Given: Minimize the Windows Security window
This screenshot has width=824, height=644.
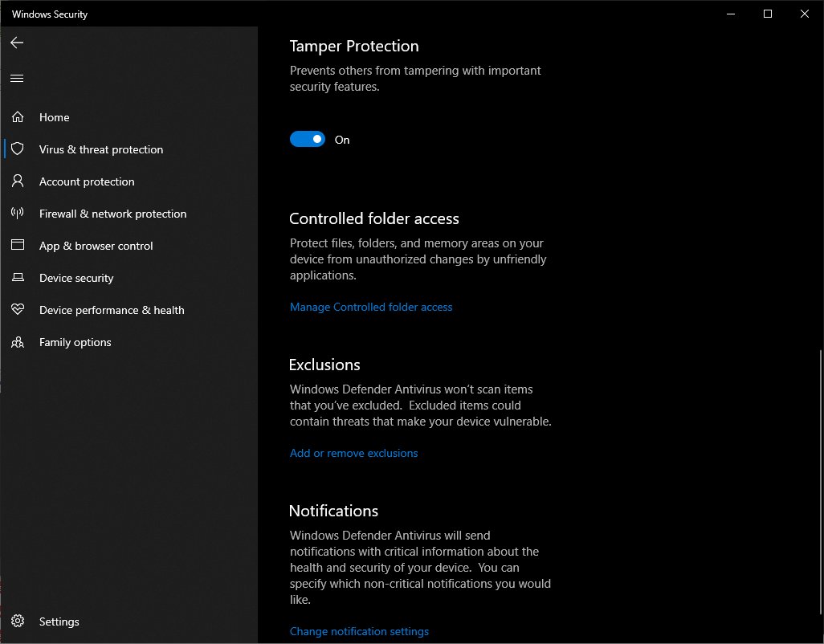Looking at the screenshot, I should [731, 14].
